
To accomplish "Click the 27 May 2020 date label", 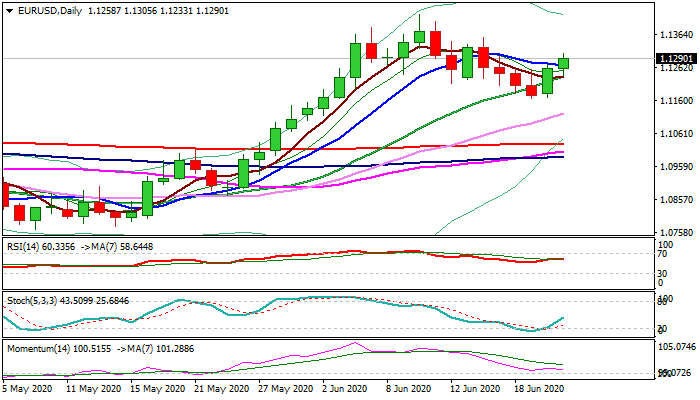I will click(x=281, y=388).
